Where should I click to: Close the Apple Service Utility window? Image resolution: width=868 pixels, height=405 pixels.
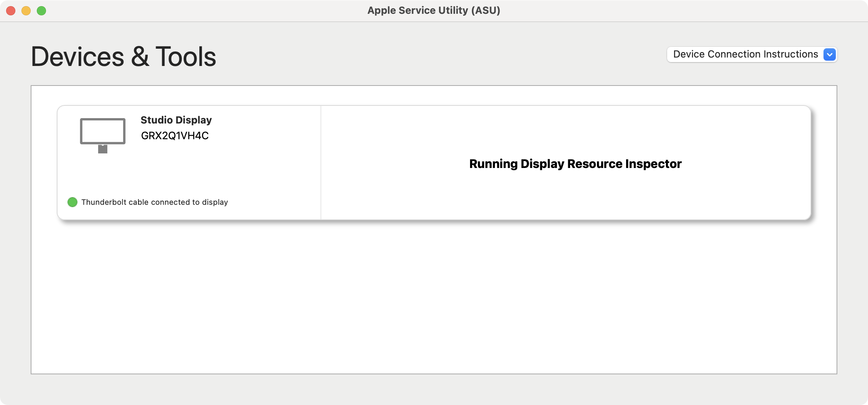pyautogui.click(x=11, y=11)
